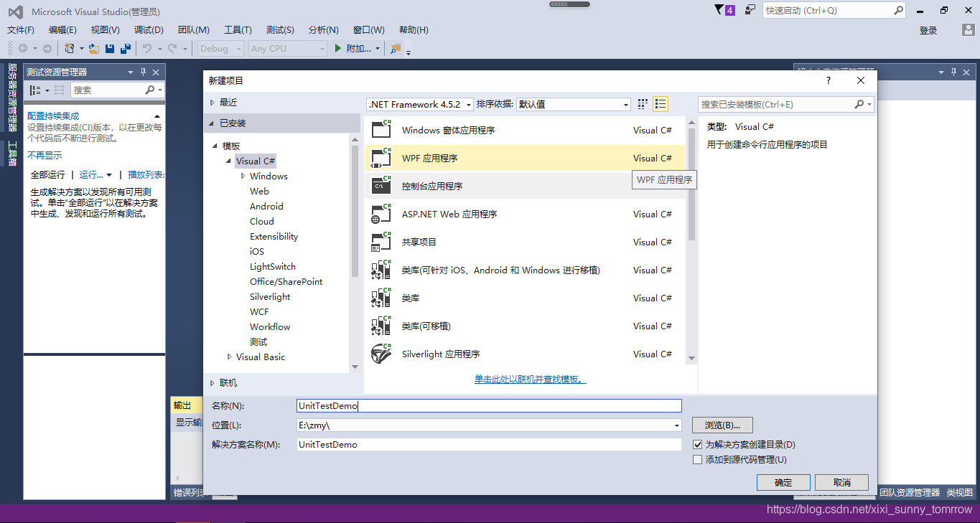Click the Quick Launch search field
This screenshot has height=523, width=980.
pyautogui.click(x=834, y=10)
